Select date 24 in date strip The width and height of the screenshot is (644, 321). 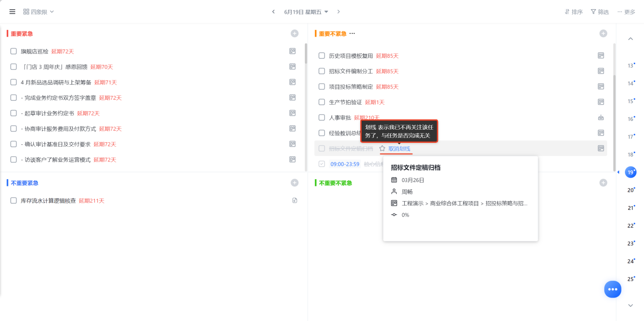[631, 261]
